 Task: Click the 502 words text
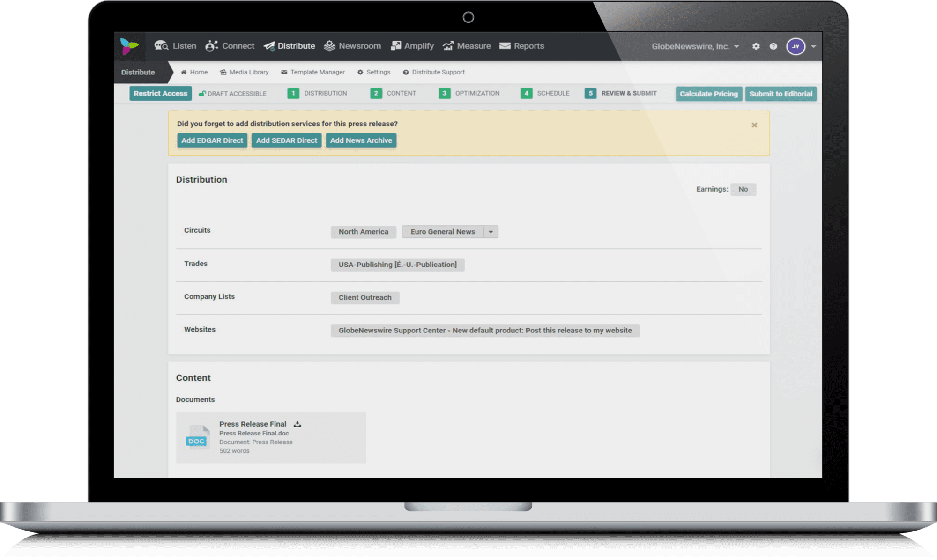point(234,451)
